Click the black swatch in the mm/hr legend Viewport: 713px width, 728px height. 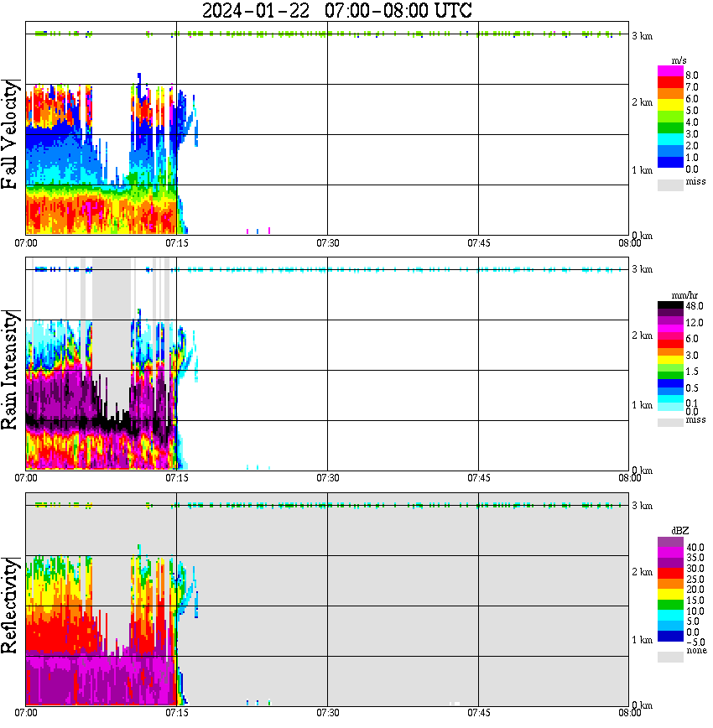[670, 305]
